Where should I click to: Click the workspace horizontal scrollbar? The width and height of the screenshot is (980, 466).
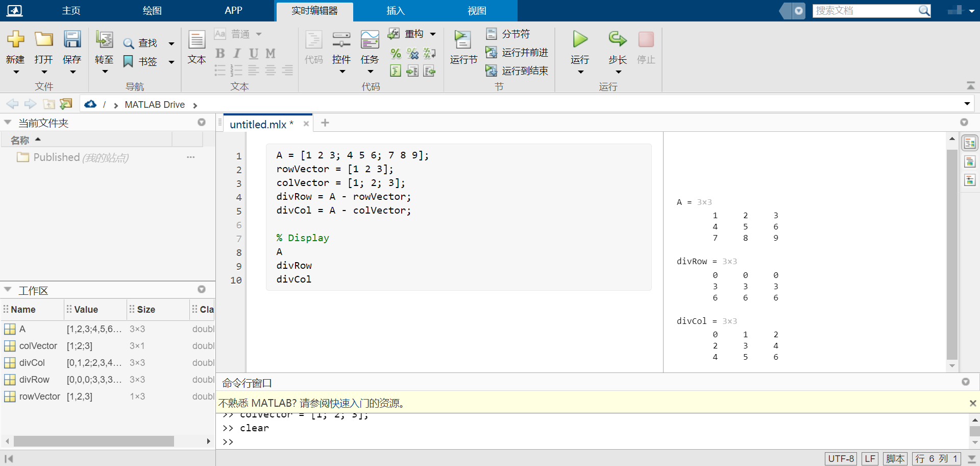(x=94, y=441)
